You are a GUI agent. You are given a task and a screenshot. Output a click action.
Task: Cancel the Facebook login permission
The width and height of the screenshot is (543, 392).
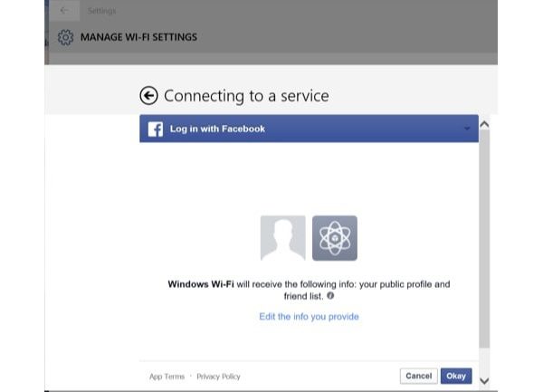click(419, 376)
